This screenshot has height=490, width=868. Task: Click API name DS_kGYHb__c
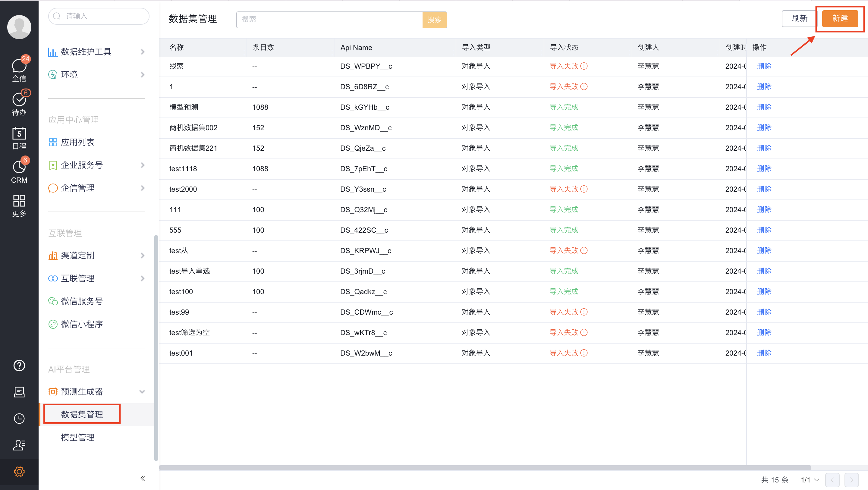coord(365,107)
